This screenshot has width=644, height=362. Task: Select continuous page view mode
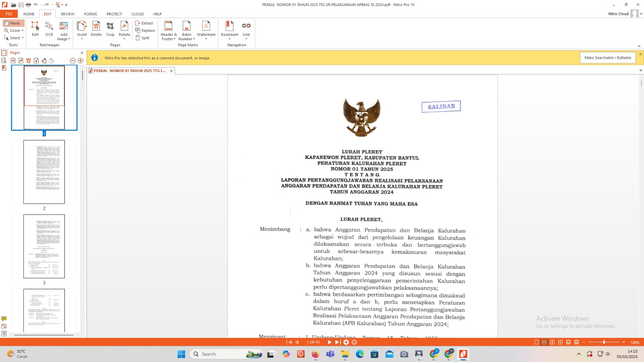click(x=544, y=342)
